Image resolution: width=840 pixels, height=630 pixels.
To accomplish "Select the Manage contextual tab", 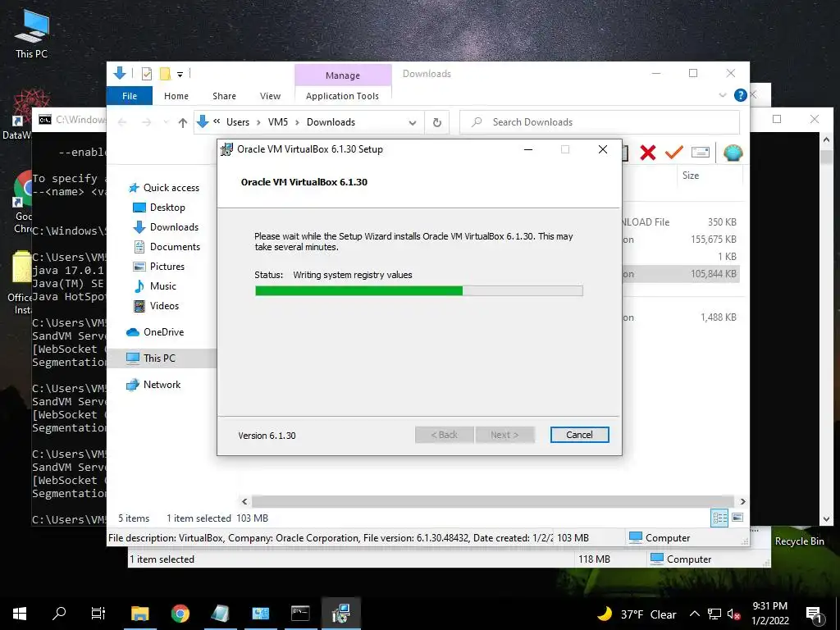I will click(x=343, y=75).
